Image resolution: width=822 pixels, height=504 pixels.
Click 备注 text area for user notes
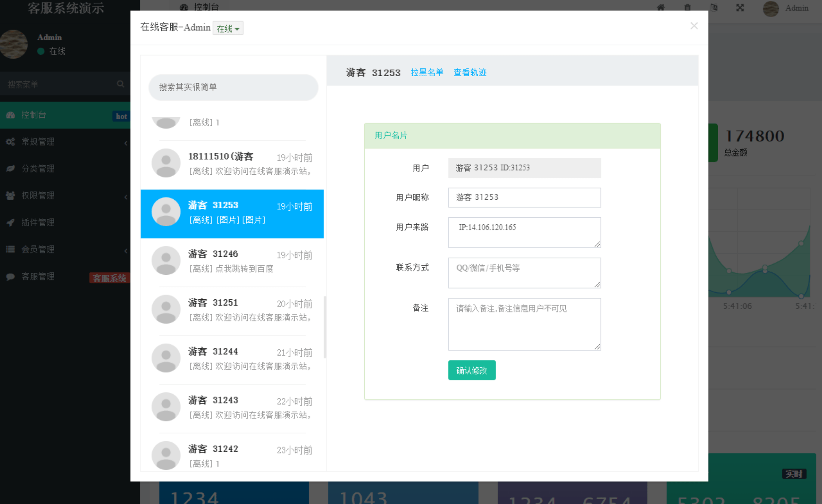click(x=524, y=324)
